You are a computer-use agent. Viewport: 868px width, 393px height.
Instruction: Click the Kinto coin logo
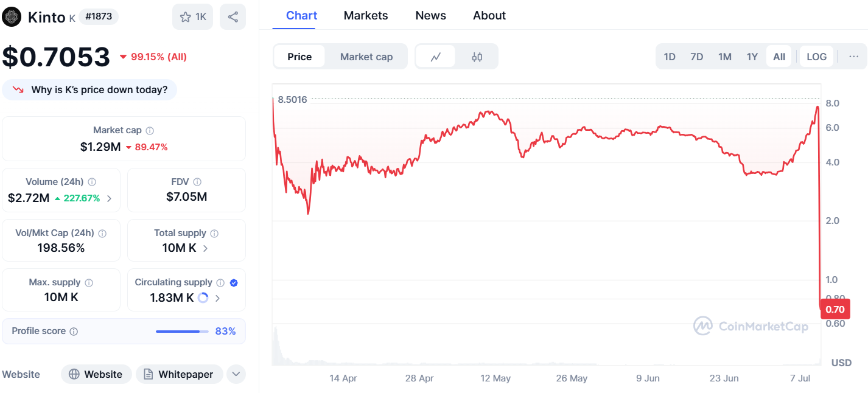11,17
